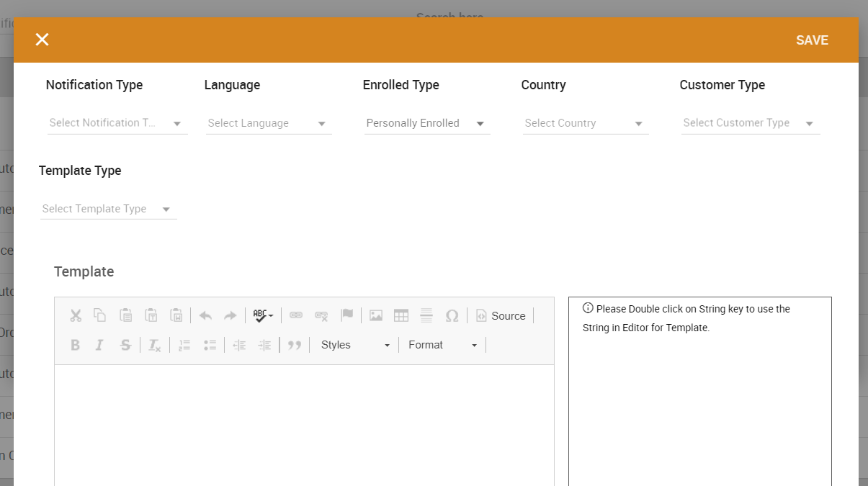Open the Select Template Type dropdown

108,209
